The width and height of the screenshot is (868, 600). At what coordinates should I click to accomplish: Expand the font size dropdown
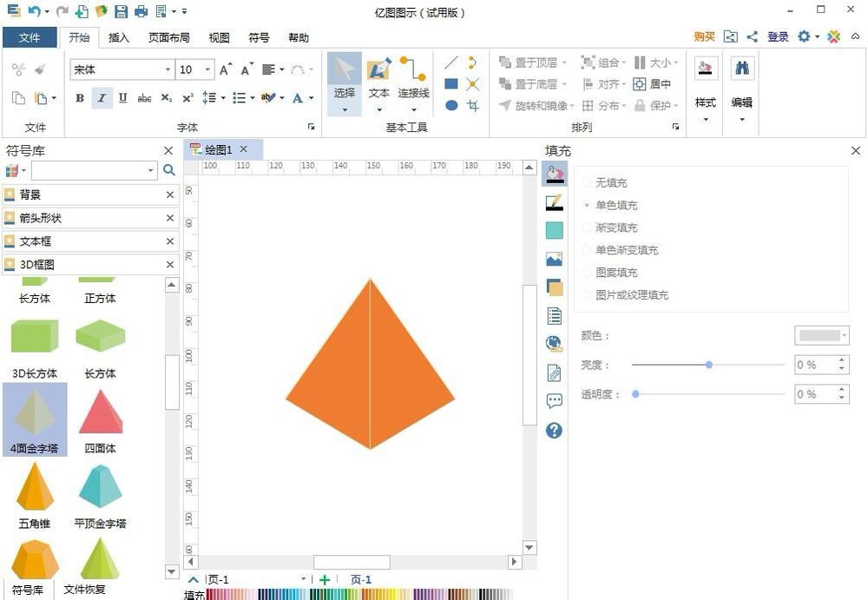point(207,69)
